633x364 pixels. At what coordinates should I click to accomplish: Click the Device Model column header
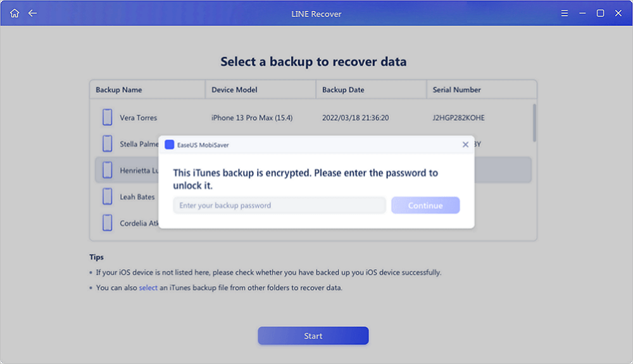[x=234, y=90]
